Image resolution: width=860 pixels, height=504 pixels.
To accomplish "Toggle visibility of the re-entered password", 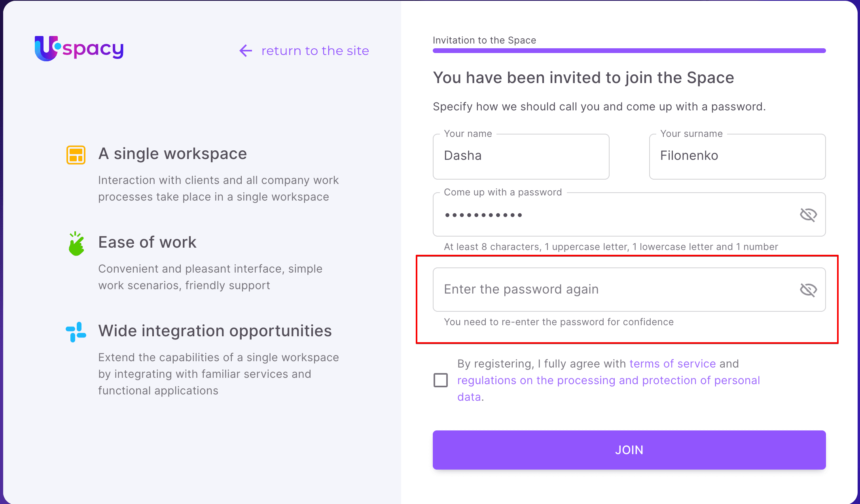I will click(808, 290).
